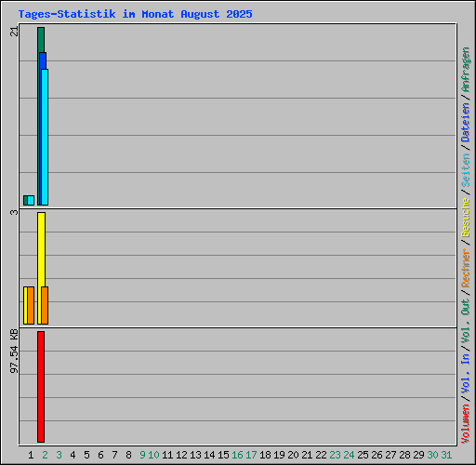This screenshot has height=465, width=476.
Task: Click the day 1 label on the x-axis
Action: click(x=31, y=455)
